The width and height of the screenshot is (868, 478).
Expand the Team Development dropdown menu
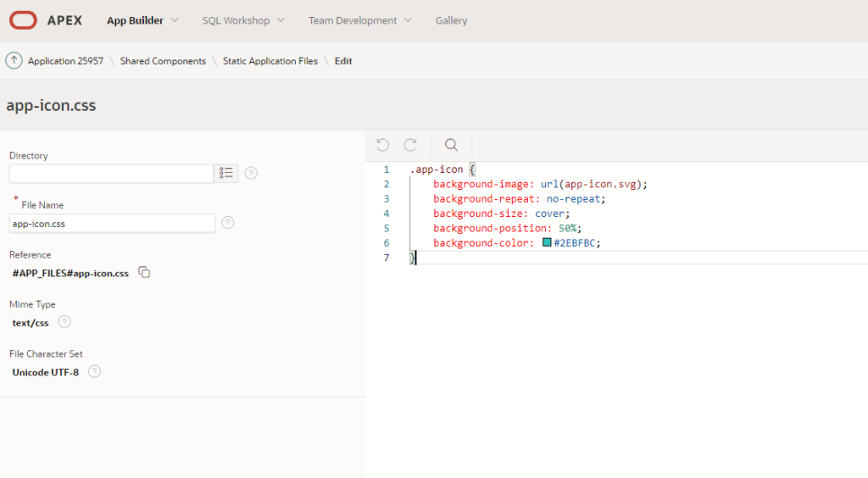359,20
